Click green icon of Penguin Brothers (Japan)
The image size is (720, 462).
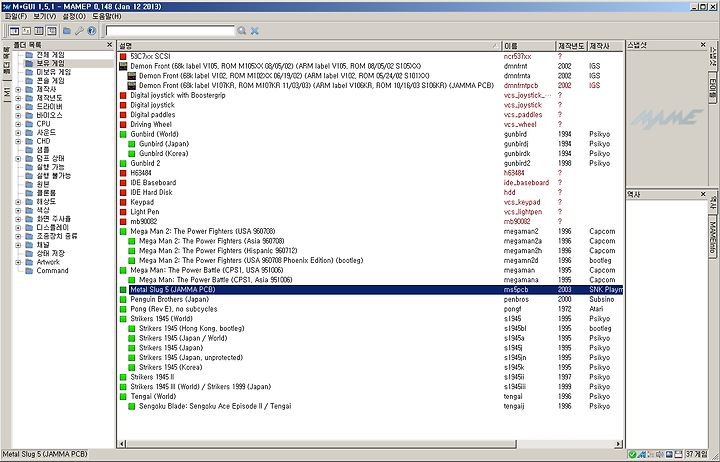point(123,299)
